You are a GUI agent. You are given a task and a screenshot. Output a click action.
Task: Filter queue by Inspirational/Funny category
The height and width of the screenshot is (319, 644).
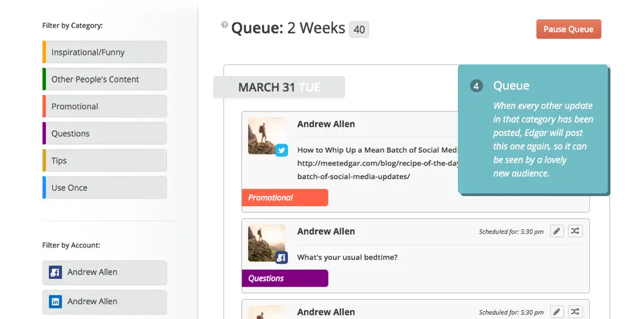pyautogui.click(x=105, y=52)
